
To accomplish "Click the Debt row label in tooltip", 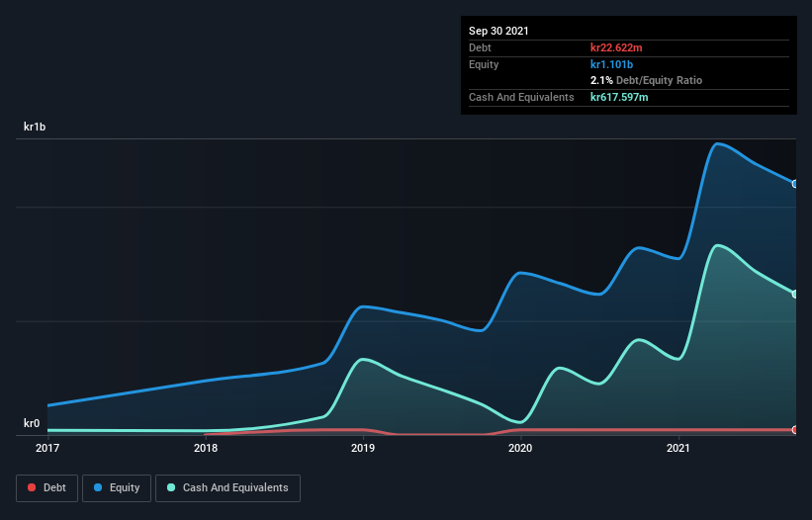I will click(x=480, y=47).
